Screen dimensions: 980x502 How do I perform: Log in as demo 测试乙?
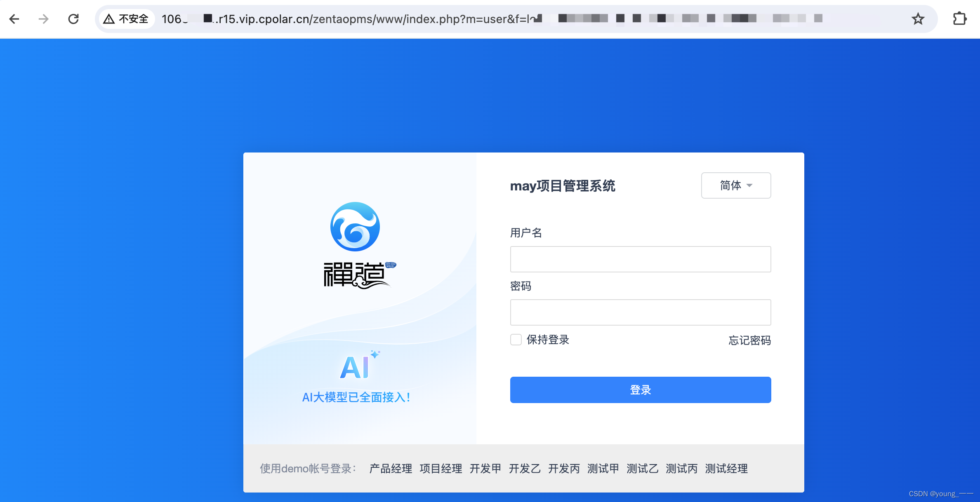pos(642,469)
